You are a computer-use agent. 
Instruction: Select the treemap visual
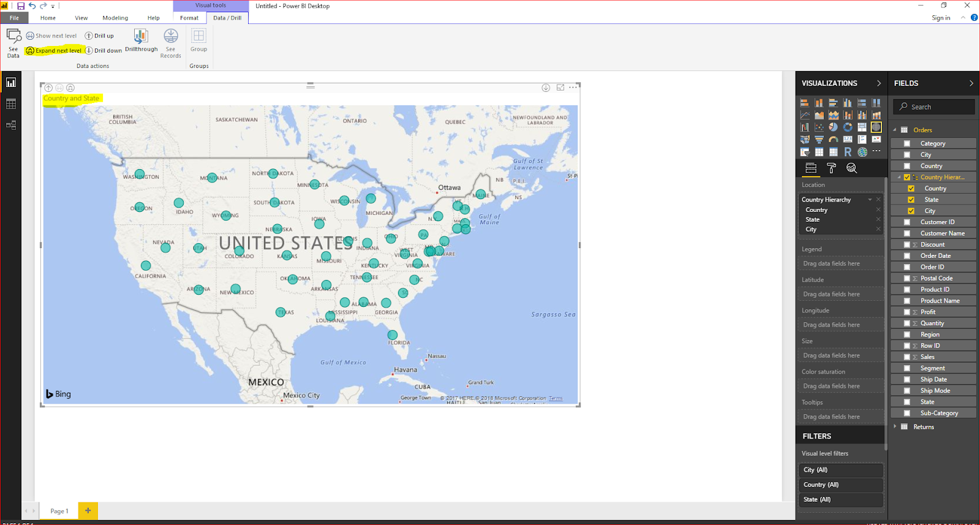pos(862,127)
